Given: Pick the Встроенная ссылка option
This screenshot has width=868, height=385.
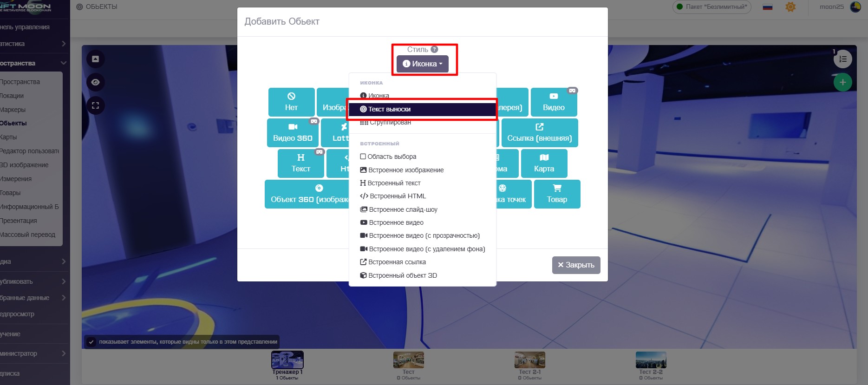Looking at the screenshot, I should (422, 262).
